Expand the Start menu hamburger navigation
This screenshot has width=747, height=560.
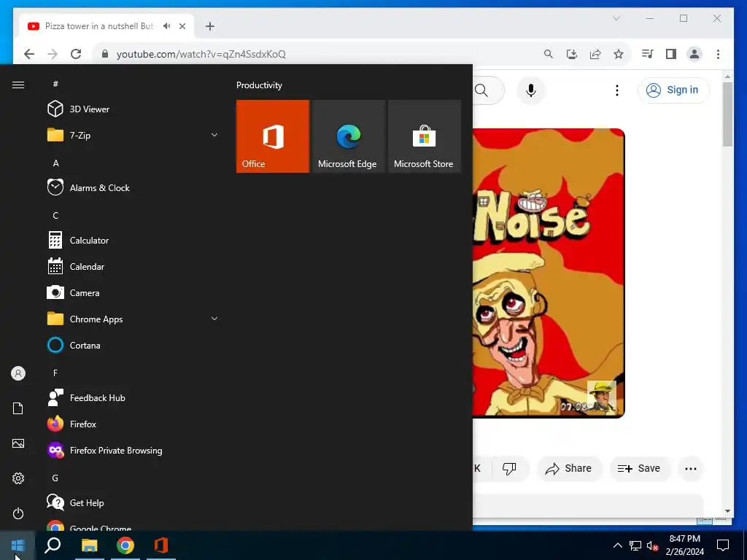click(x=18, y=85)
